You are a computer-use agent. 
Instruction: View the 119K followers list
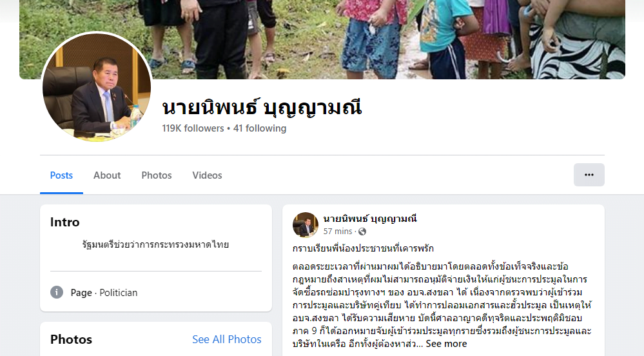[x=193, y=128]
